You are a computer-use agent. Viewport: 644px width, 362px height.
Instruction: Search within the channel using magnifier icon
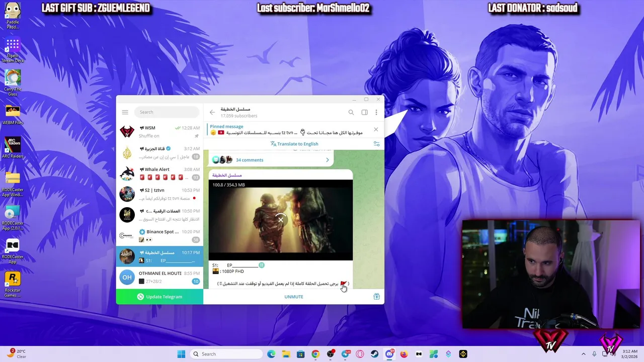(351, 112)
